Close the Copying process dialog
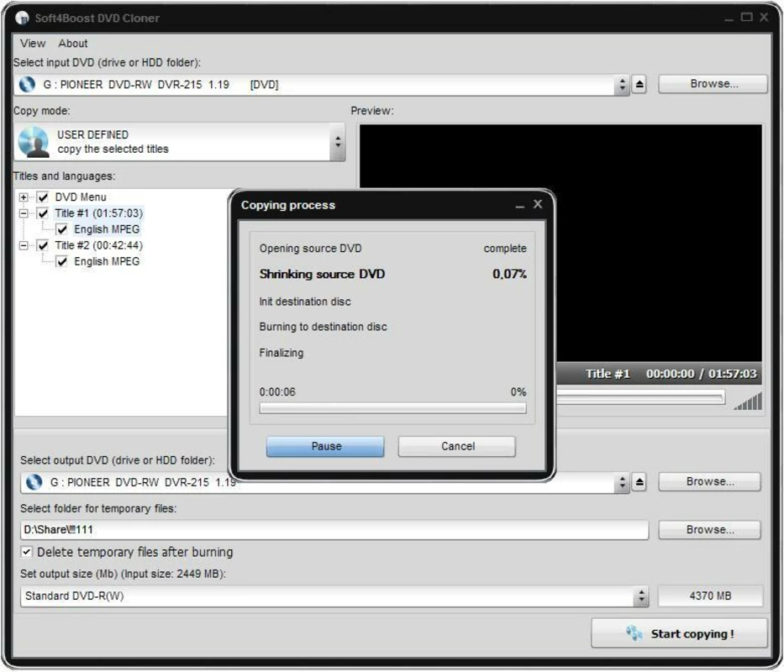Viewport: 784px width, 672px height. tap(538, 204)
